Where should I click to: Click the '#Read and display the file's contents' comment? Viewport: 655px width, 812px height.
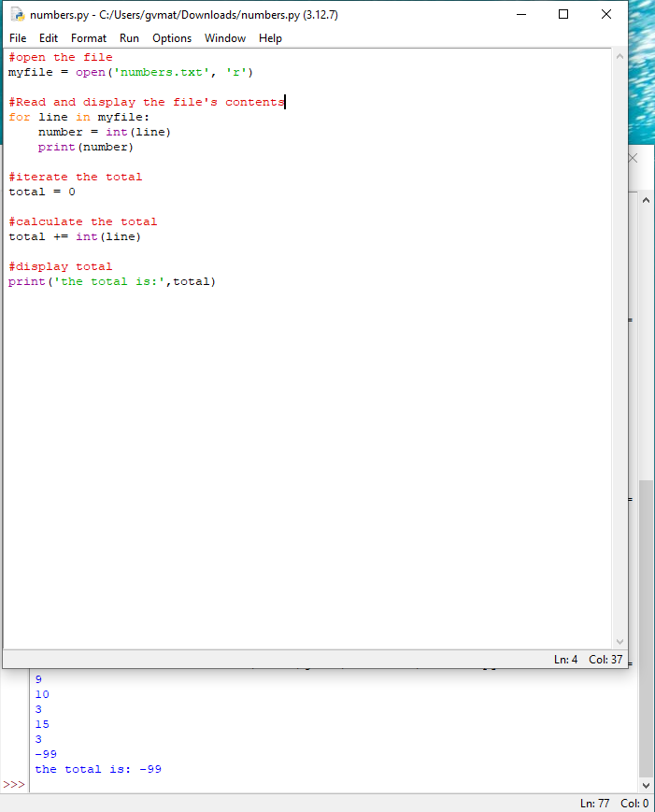point(147,103)
